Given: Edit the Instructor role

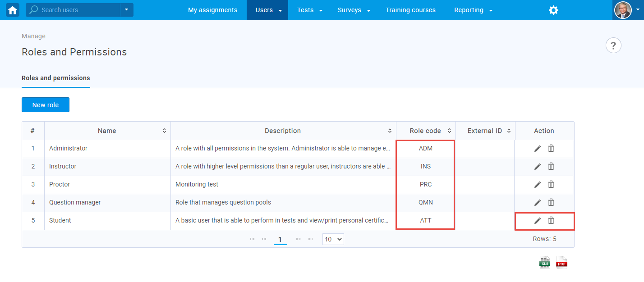Looking at the screenshot, I should coord(538,167).
